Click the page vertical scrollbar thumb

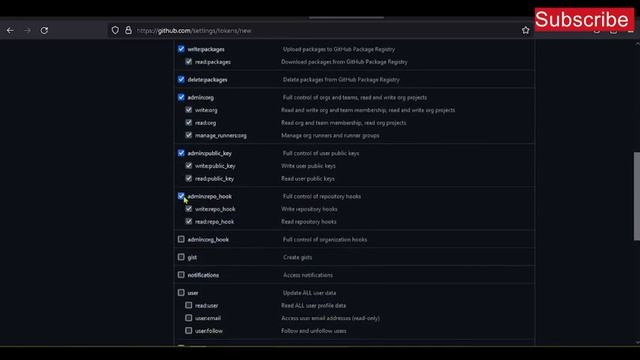click(x=636, y=196)
